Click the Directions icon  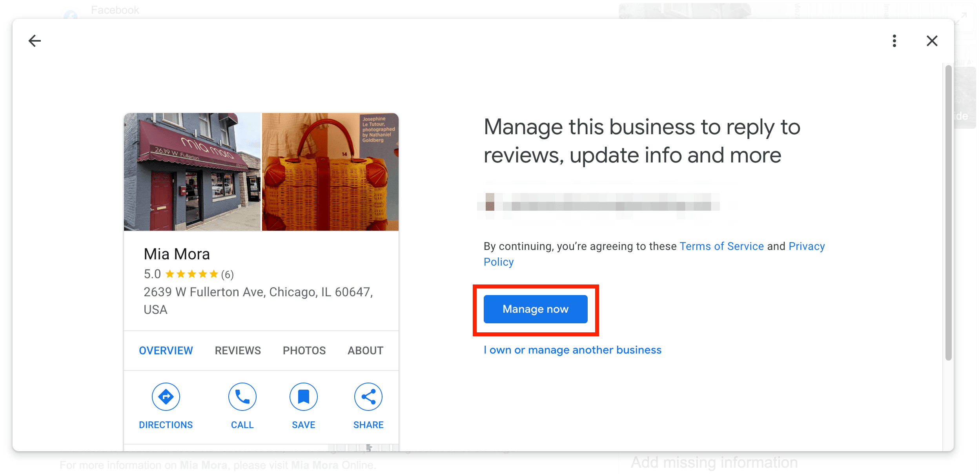coord(166,397)
